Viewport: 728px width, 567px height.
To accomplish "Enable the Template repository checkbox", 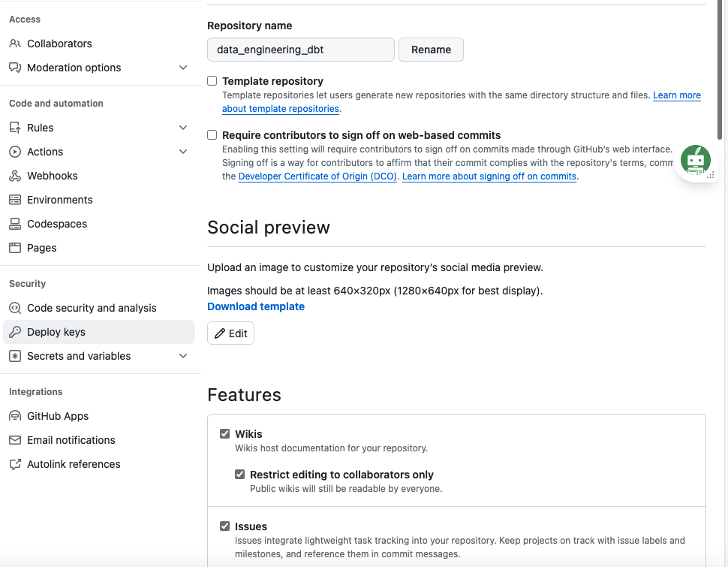I will tap(212, 81).
